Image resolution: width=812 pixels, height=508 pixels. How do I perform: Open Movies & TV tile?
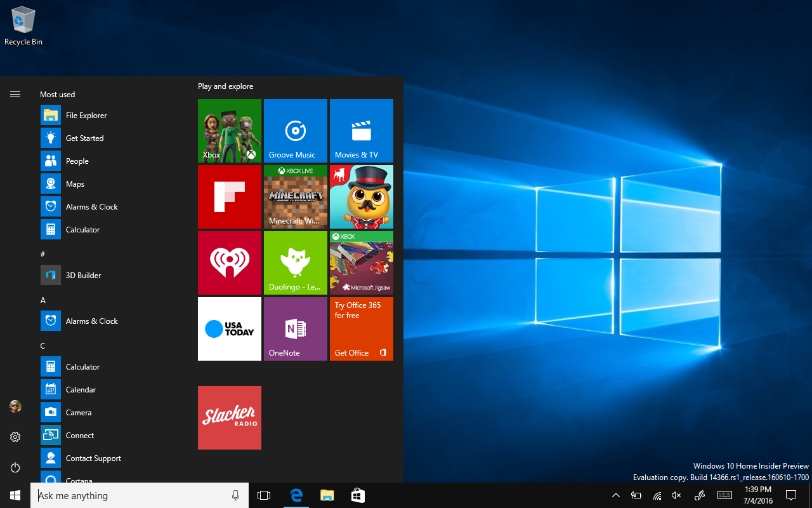[x=362, y=131]
